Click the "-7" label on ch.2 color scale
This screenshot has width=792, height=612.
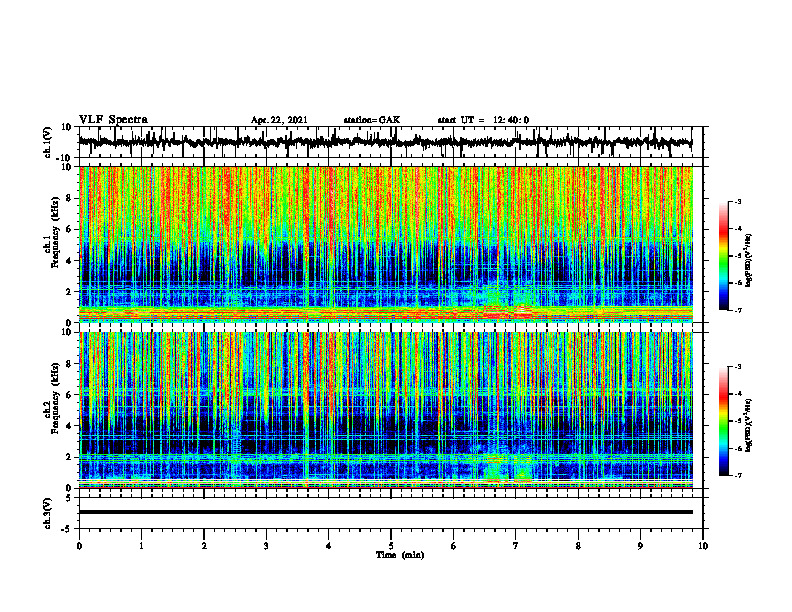(x=738, y=475)
